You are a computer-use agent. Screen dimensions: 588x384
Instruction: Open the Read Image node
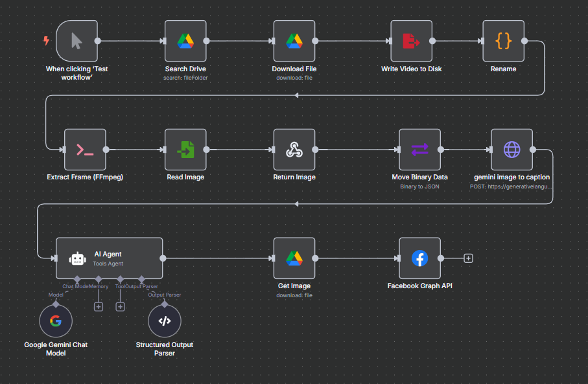(185, 150)
